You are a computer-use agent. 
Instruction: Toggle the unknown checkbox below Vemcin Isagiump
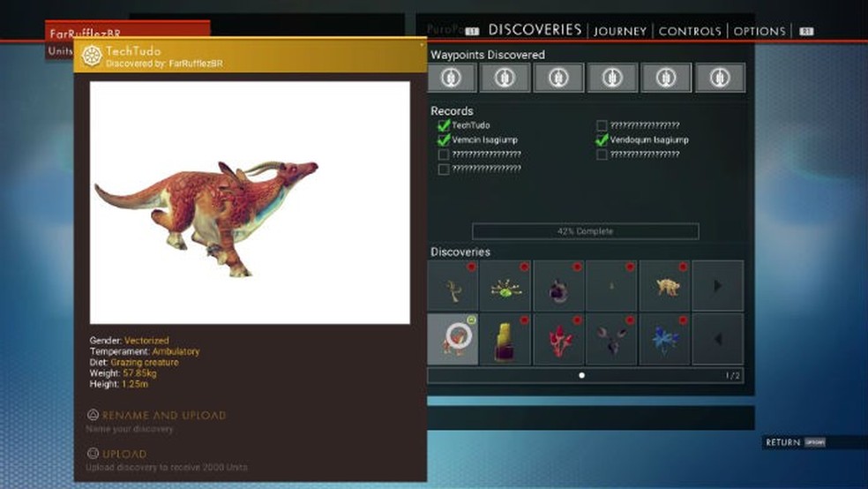444,154
